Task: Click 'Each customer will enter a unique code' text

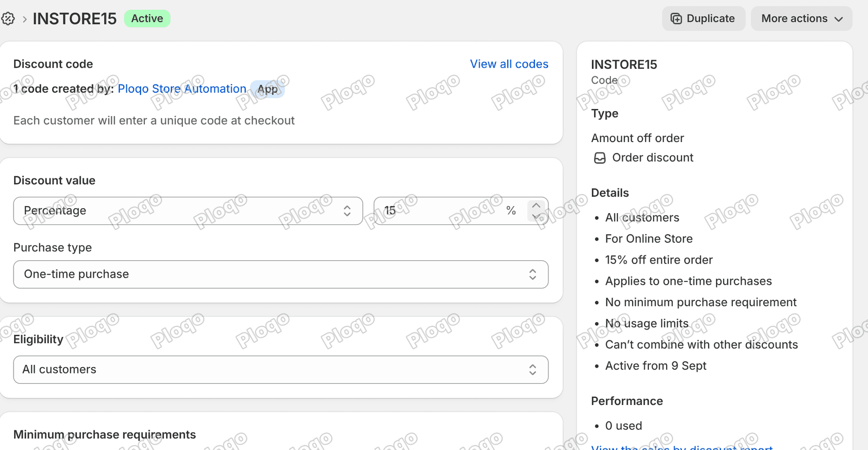Action: (154, 120)
